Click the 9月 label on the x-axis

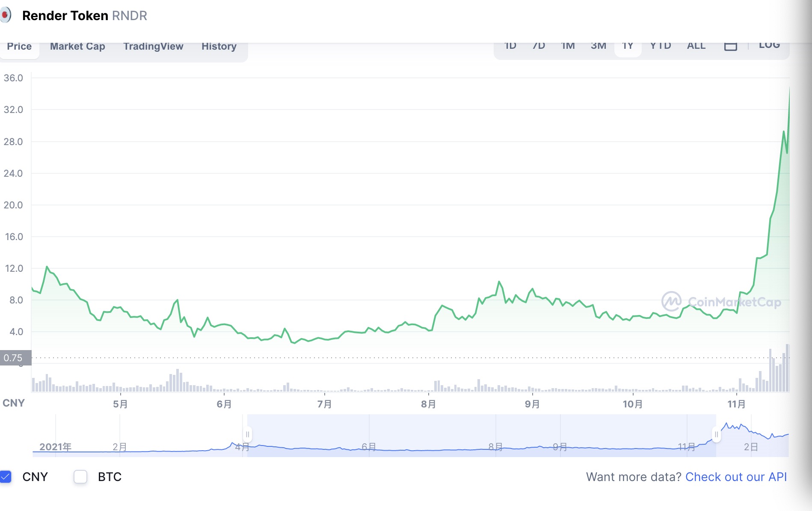(532, 404)
